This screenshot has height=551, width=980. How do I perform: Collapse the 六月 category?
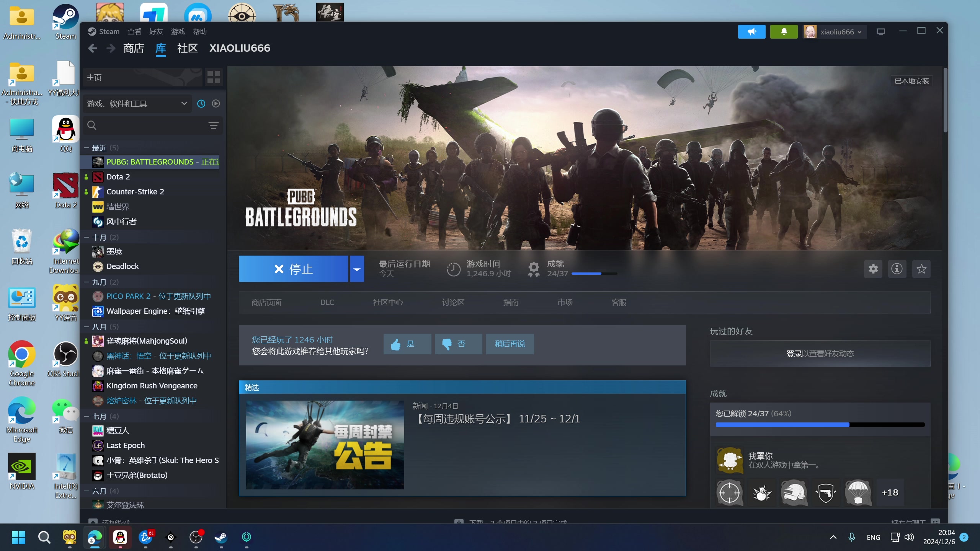coord(87,491)
